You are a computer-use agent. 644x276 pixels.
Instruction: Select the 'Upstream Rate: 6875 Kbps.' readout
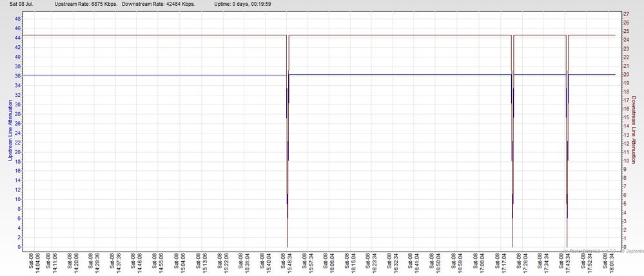[86, 4]
